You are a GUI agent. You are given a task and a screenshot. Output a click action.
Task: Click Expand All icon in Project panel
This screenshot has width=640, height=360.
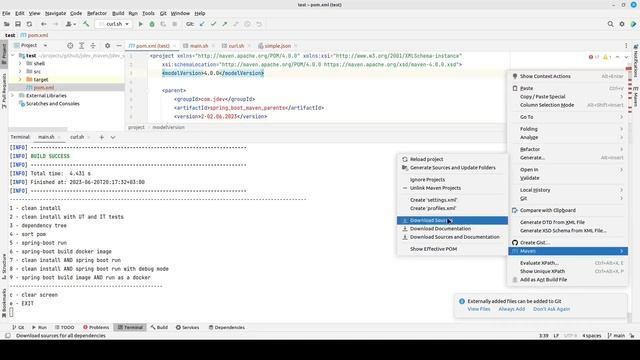(82, 46)
